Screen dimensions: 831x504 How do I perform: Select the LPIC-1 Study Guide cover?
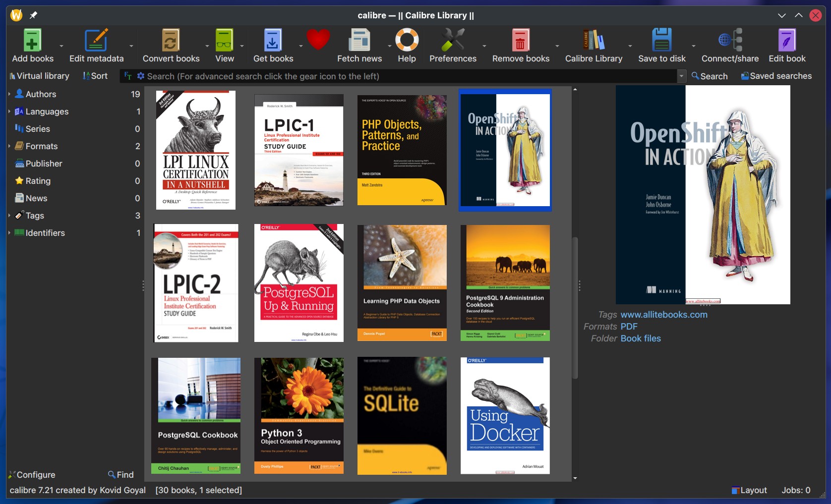[299, 150]
